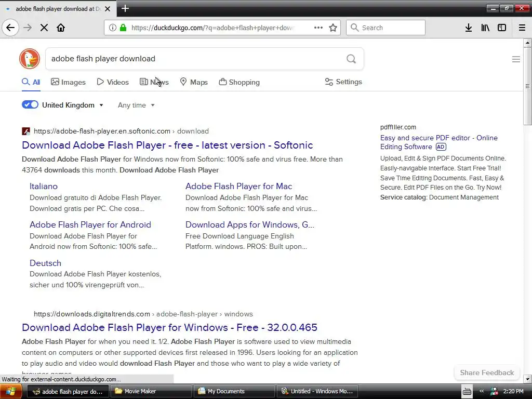Toggle the United Kingdom region switch
This screenshot has height=399, width=532.
pyautogui.click(x=30, y=104)
